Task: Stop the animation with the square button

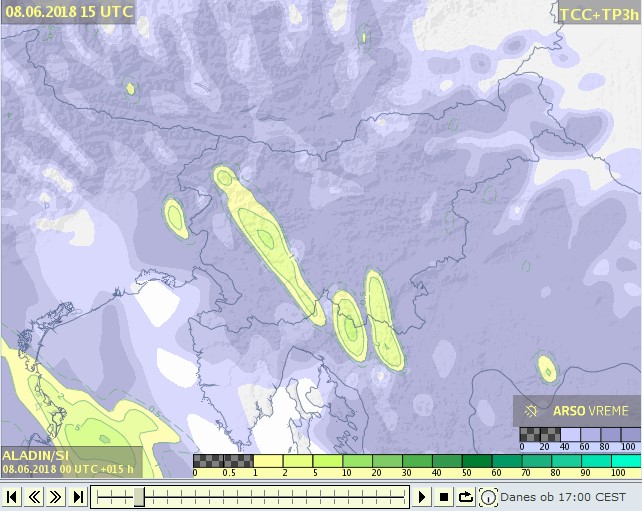Action: (444, 497)
